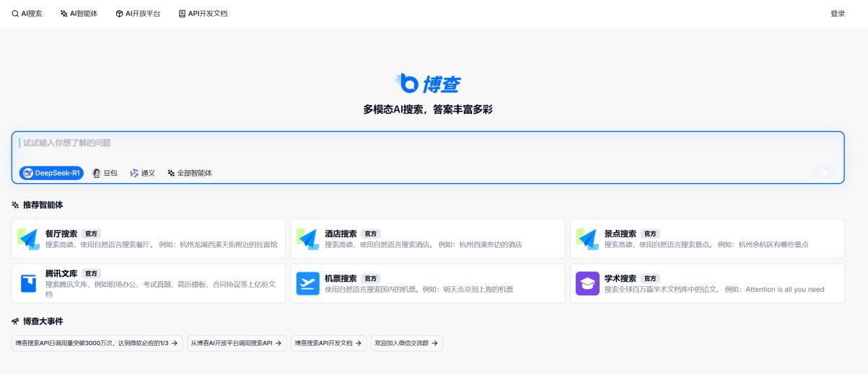Open the API开发文档 navigation item
This screenshot has height=374, width=868.
click(203, 14)
